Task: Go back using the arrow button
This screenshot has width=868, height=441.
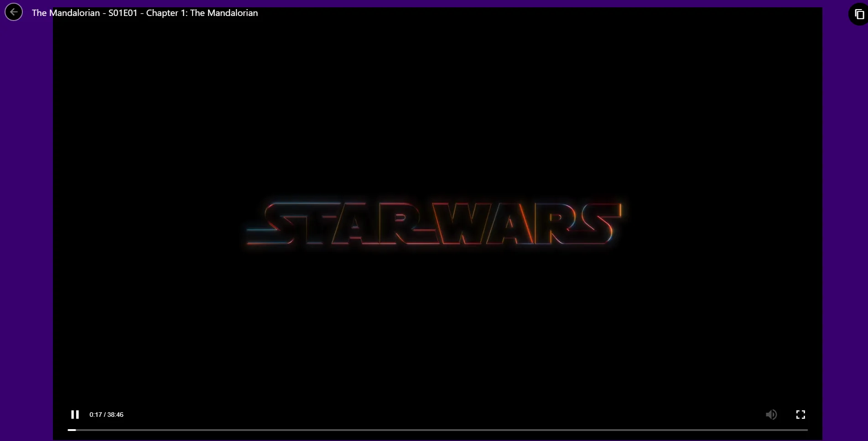Action: click(x=14, y=12)
